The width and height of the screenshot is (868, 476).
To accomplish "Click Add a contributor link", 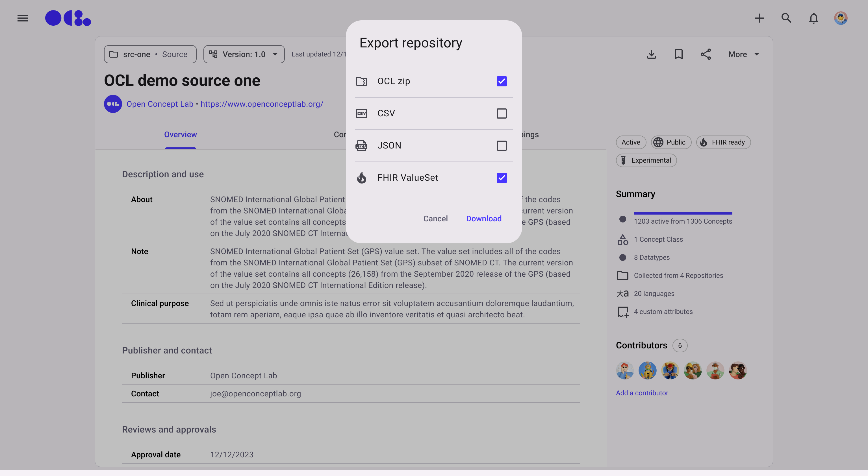I will [642, 393].
